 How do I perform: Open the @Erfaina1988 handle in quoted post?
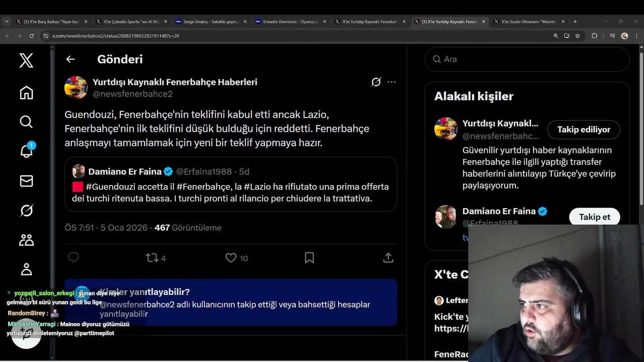(205, 171)
